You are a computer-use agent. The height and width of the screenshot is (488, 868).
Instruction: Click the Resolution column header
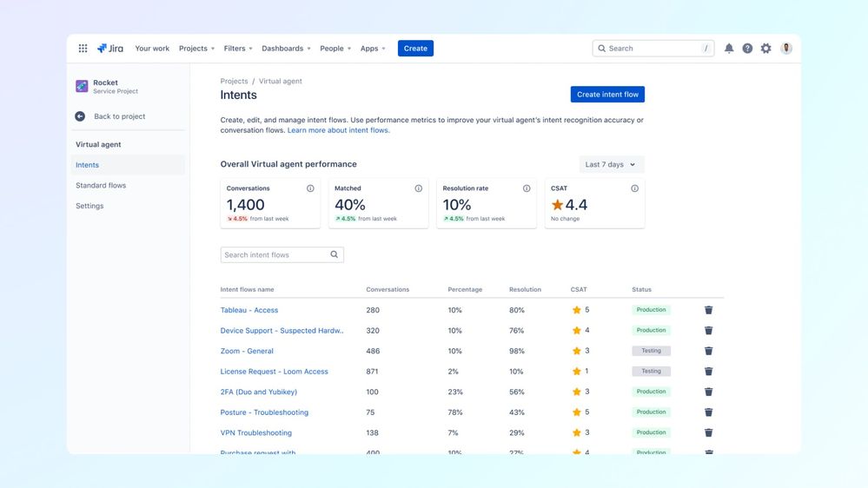(526, 289)
